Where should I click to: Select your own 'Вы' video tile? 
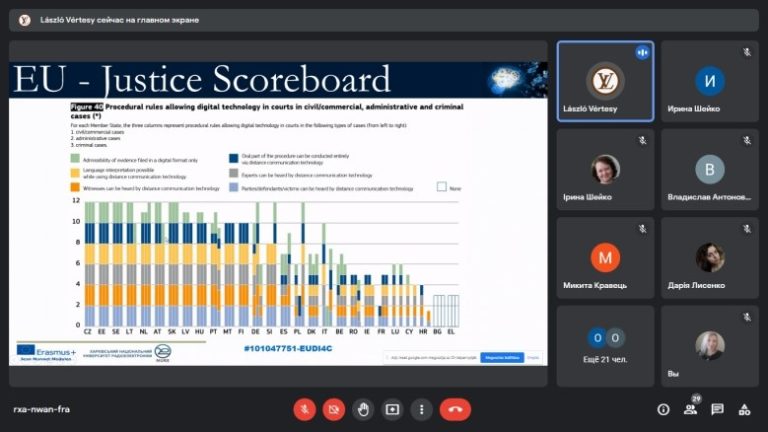pos(710,346)
